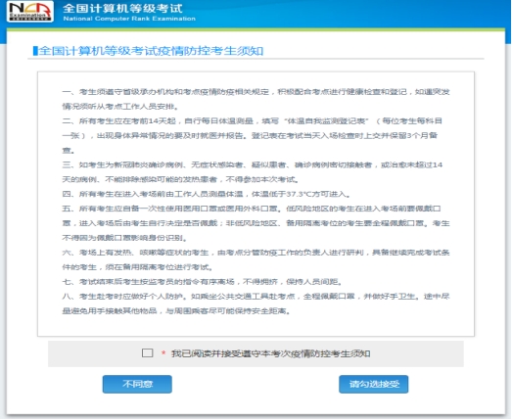Select rule 二 about 体温自我监测登记表
512x420 pixels.
[x=252, y=135]
